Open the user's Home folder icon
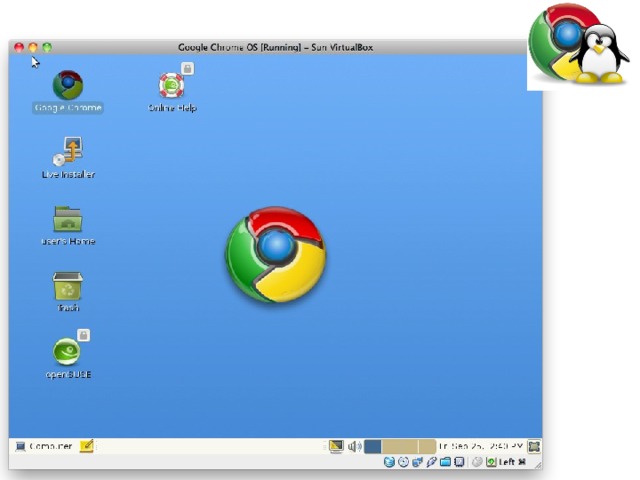 pos(68,219)
